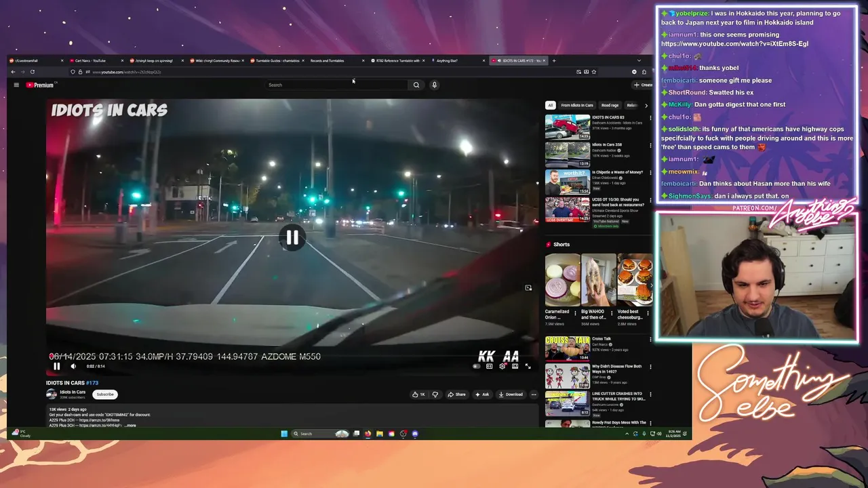Select the Road rage chip
This screenshot has width=868, height=488.
pyautogui.click(x=610, y=105)
